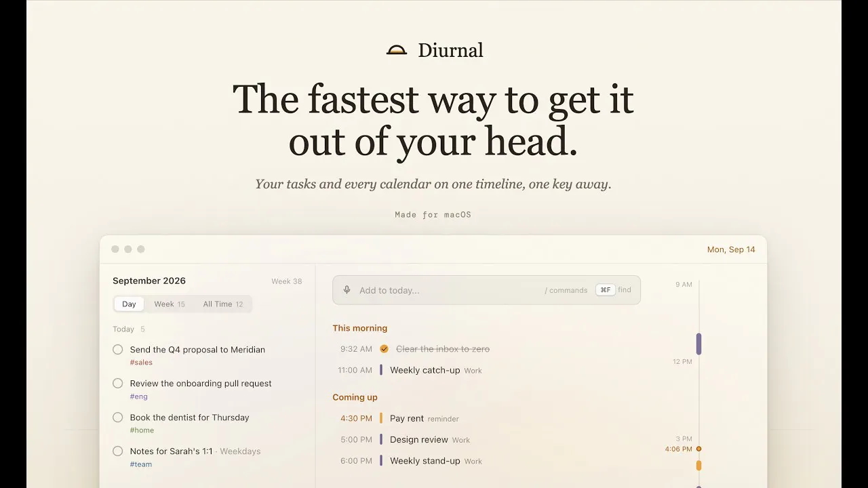Screen dimensions: 868x488
Task: Click the Made for macOS text
Action: [433, 214]
